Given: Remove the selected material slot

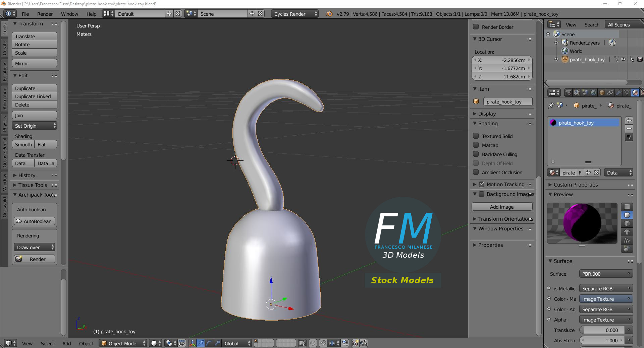Looking at the screenshot, I should (629, 129).
